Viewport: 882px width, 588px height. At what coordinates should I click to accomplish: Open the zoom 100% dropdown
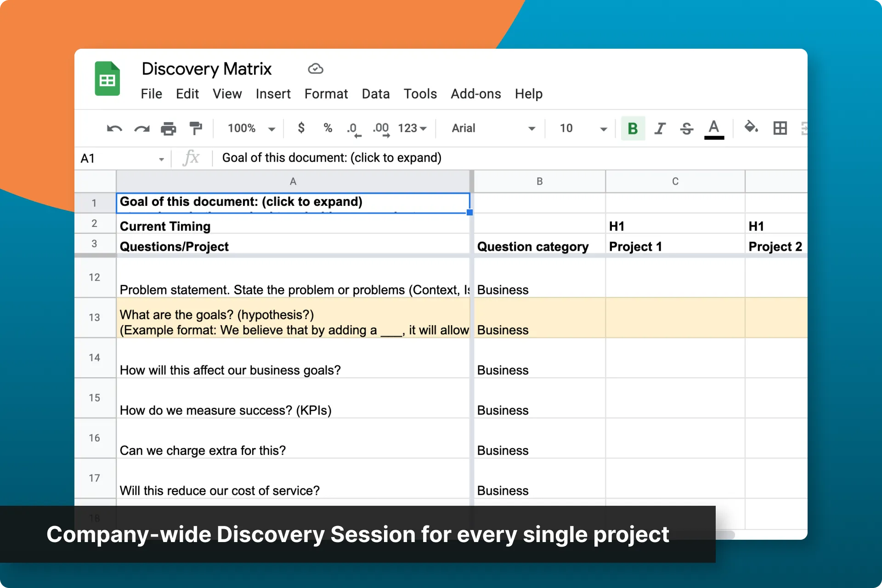(x=251, y=128)
